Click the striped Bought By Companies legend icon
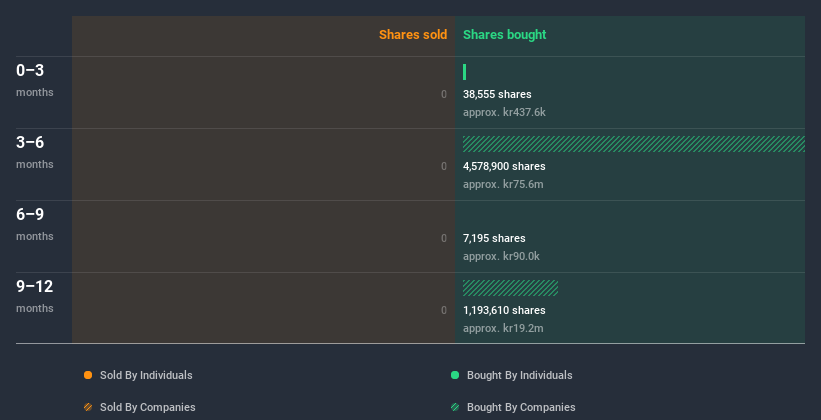This screenshot has width=821, height=420. click(x=455, y=407)
